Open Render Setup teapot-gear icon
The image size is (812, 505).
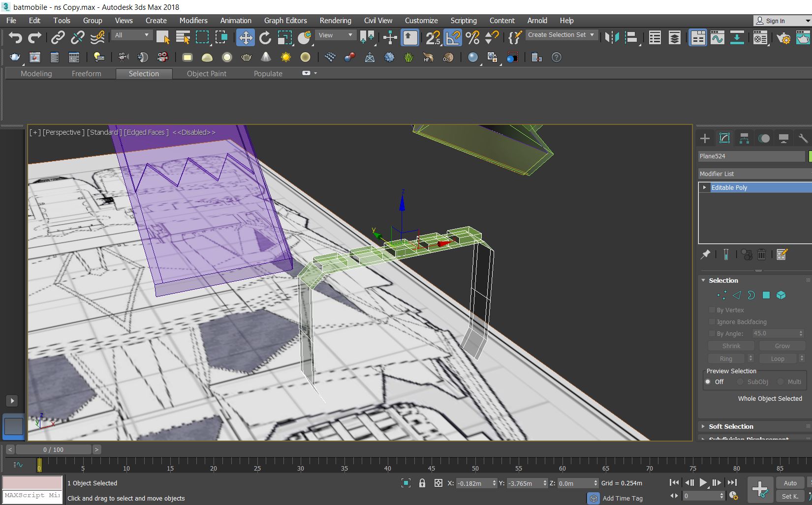pyautogui.click(x=783, y=37)
